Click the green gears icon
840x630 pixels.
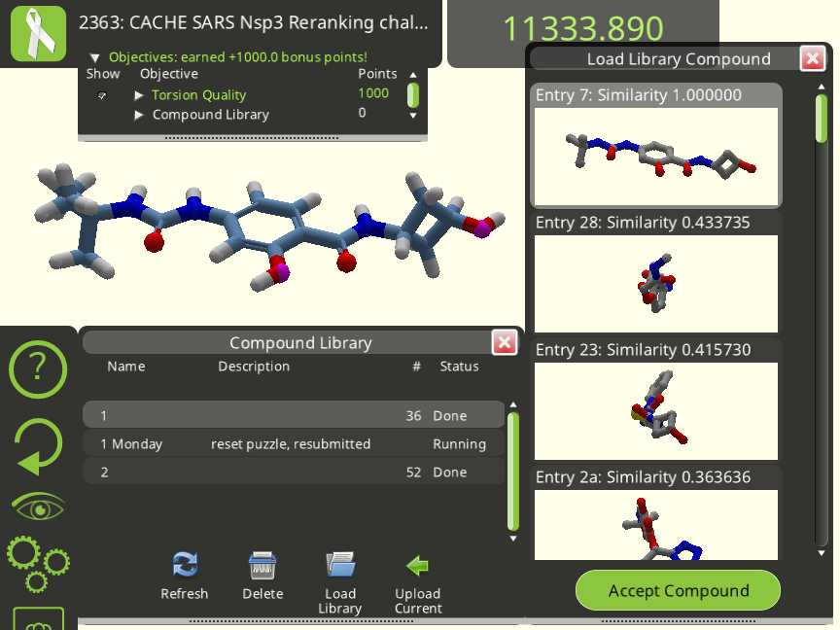38,562
